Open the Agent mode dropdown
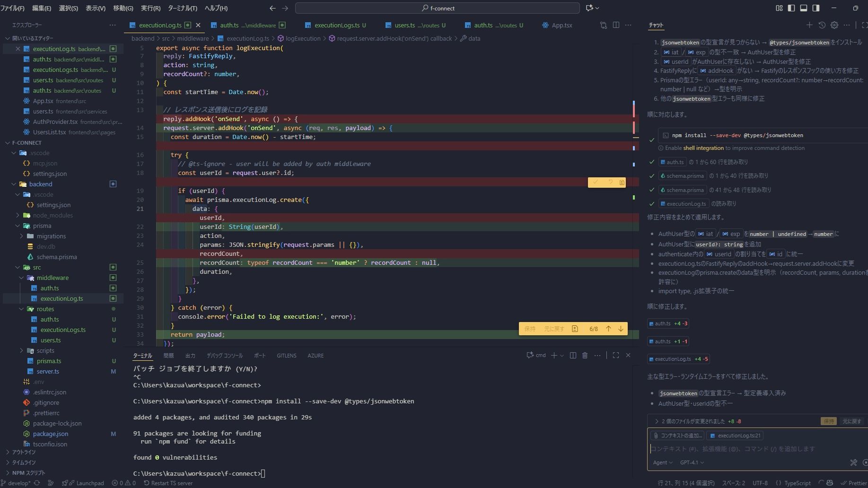 (662, 462)
